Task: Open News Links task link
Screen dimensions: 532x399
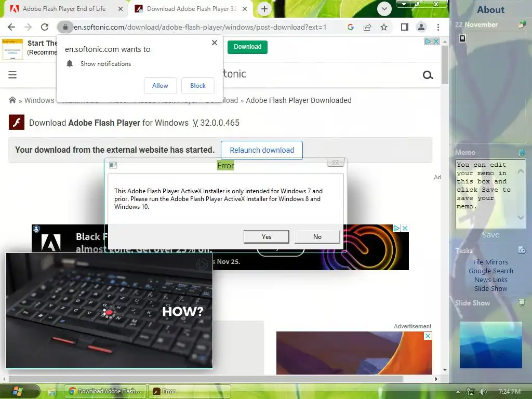Action: click(x=490, y=280)
